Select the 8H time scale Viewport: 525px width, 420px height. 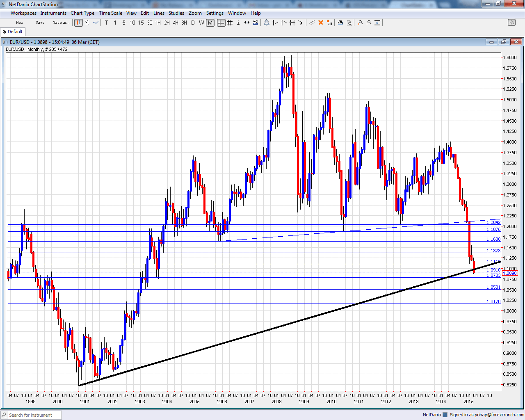pos(184,23)
